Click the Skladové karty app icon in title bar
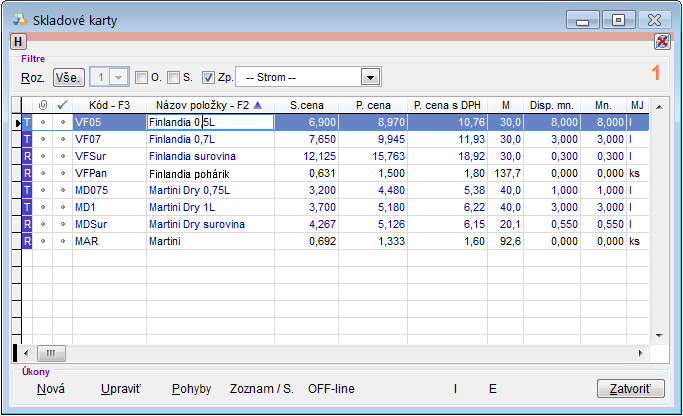 click(x=19, y=18)
